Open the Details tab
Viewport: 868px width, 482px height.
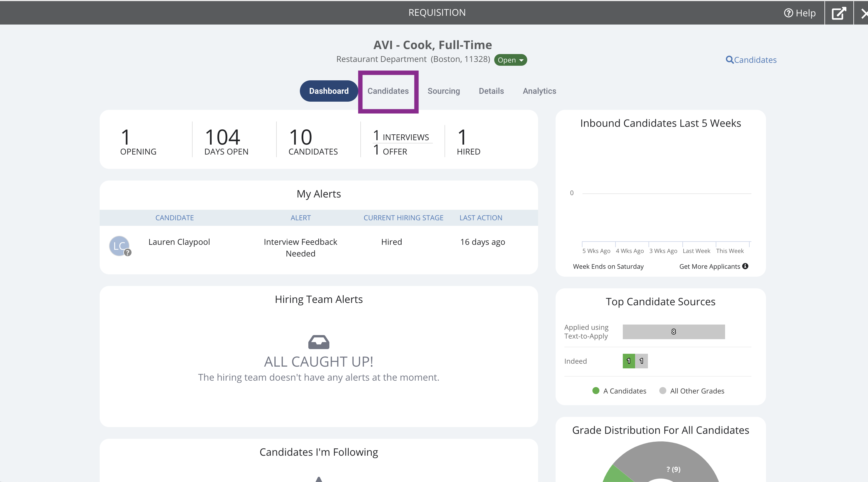tap(491, 91)
